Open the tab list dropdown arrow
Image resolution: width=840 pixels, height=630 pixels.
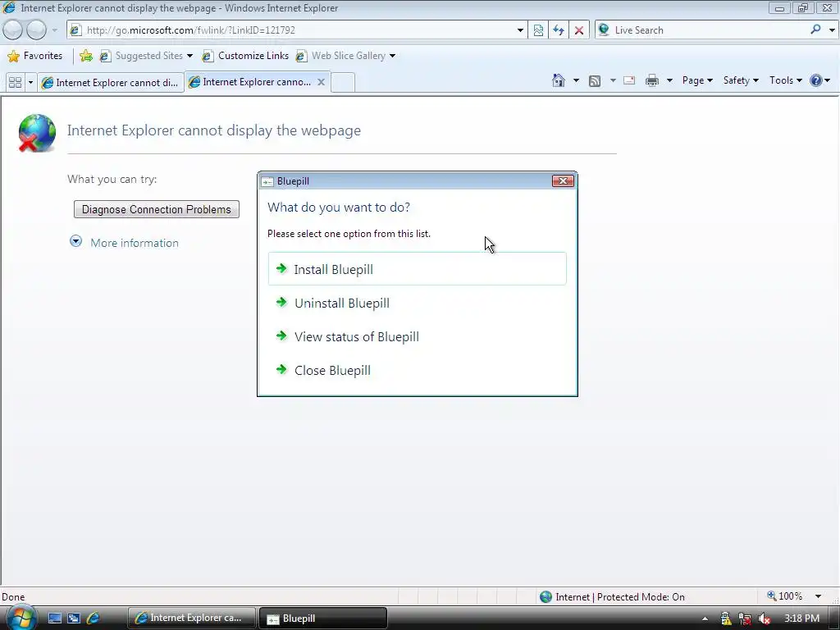[30, 83]
